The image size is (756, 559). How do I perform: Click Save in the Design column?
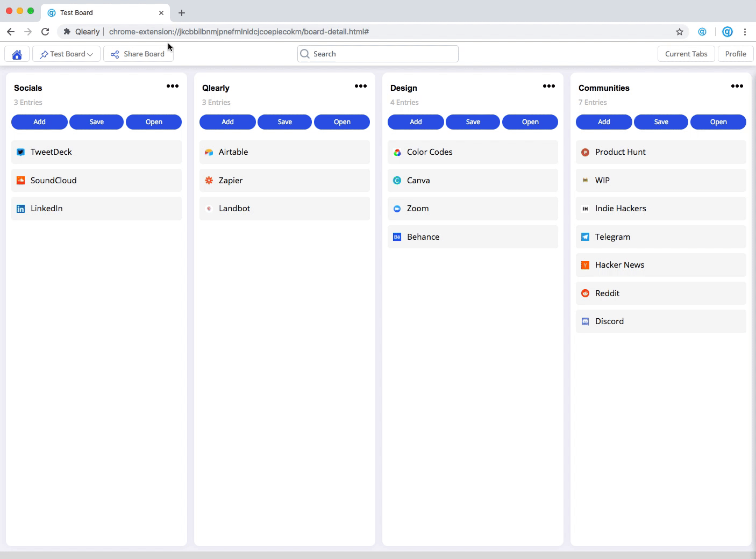coord(473,122)
